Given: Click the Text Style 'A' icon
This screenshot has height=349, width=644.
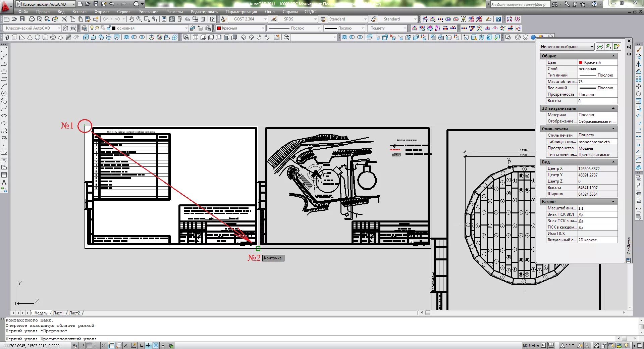Looking at the screenshot, I should pos(224,19).
